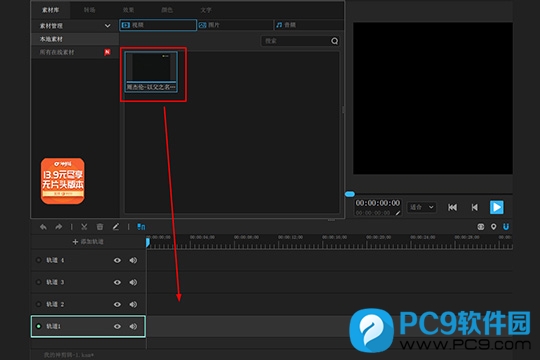This screenshot has width=540, height=360.
Task: Click the scissors split-clip icon
Action: coord(84,227)
